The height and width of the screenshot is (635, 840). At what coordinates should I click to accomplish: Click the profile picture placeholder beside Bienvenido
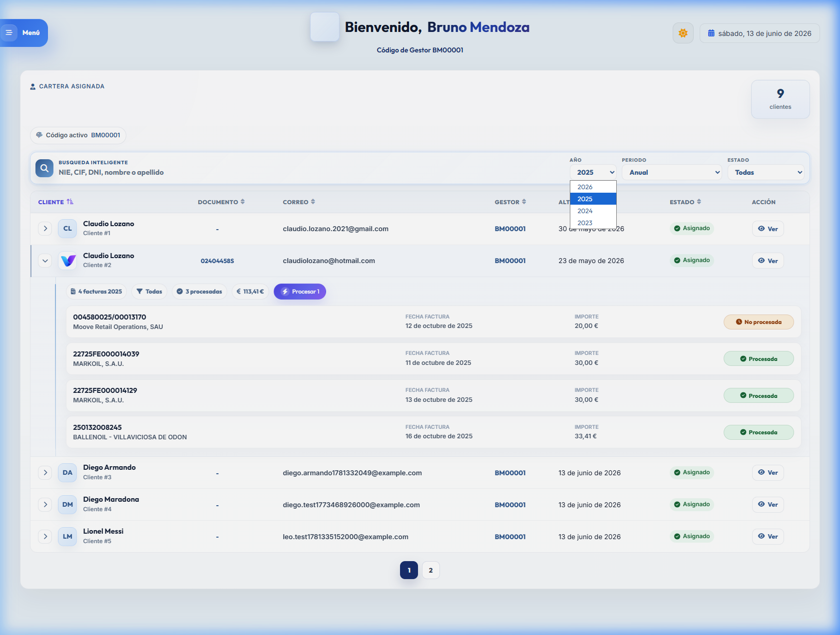coord(325,27)
